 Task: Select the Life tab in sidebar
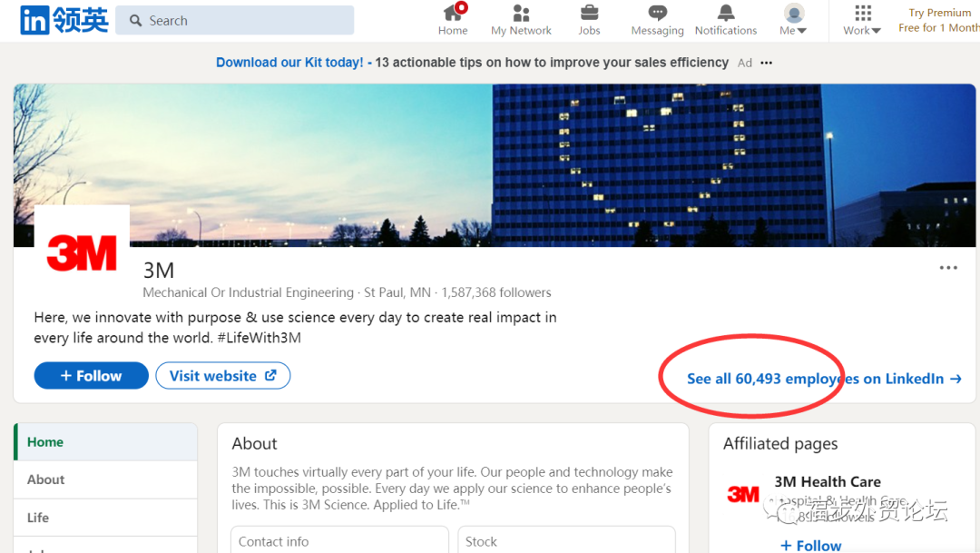(x=105, y=518)
